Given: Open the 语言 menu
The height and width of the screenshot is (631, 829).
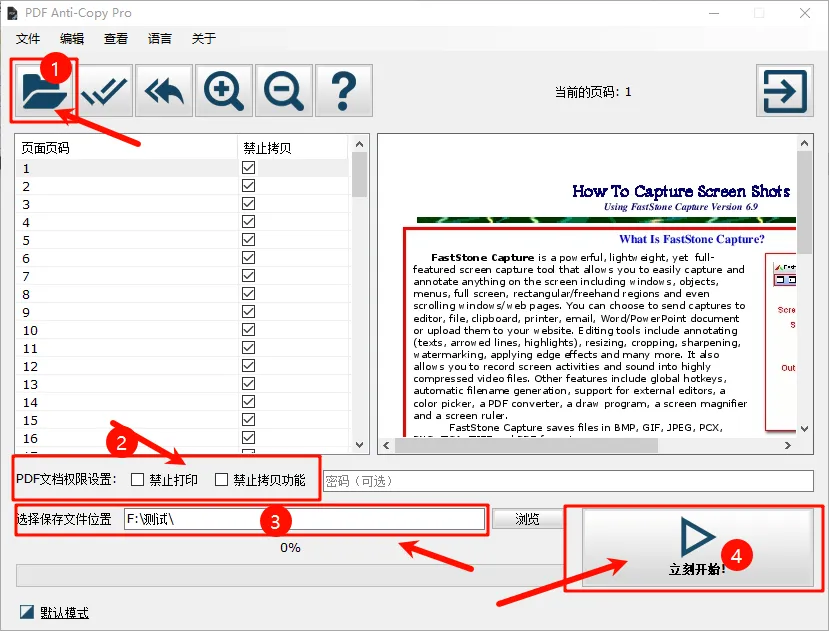Looking at the screenshot, I should (160, 39).
